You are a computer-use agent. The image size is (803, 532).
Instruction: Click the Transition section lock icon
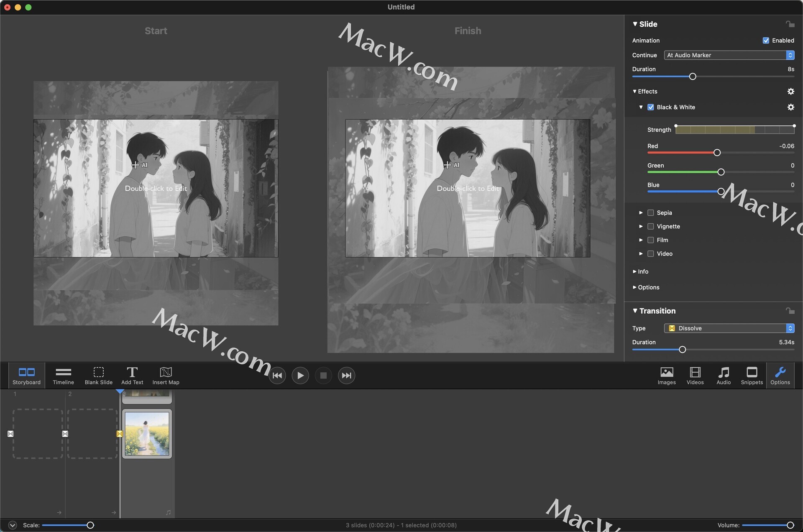[790, 311]
